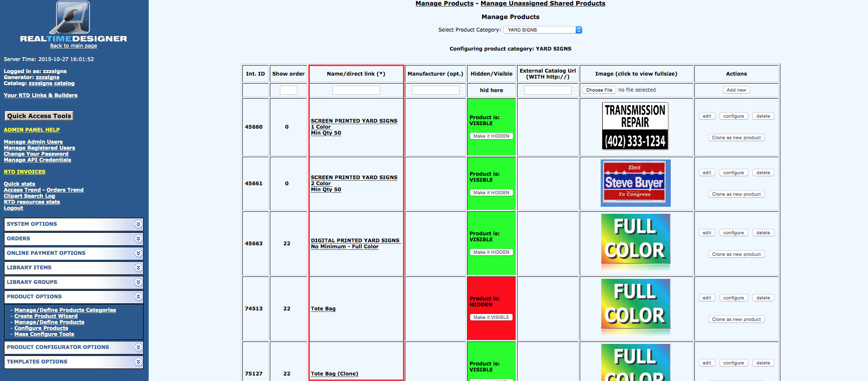This screenshot has height=381, width=868.
Task: Open Manage Products top link
Action: tap(445, 4)
